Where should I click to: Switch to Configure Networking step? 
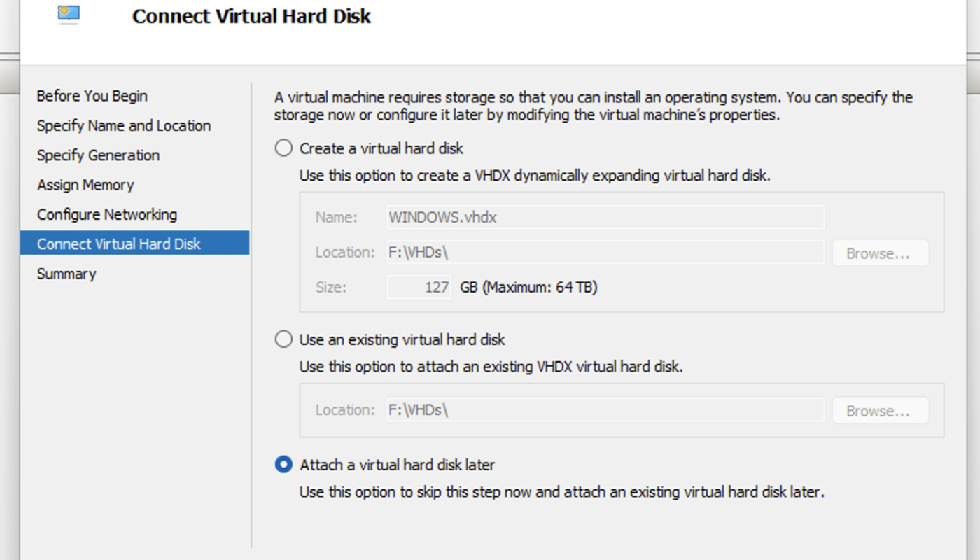tap(106, 215)
